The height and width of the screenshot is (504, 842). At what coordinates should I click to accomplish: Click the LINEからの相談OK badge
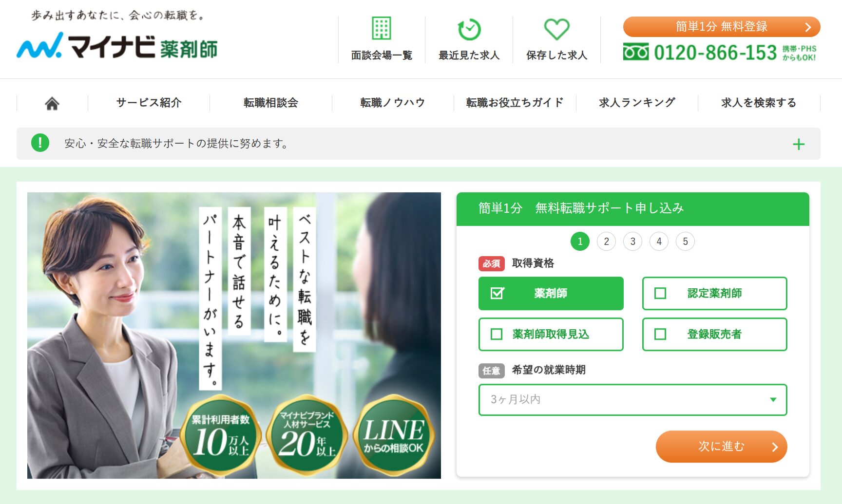tap(394, 435)
